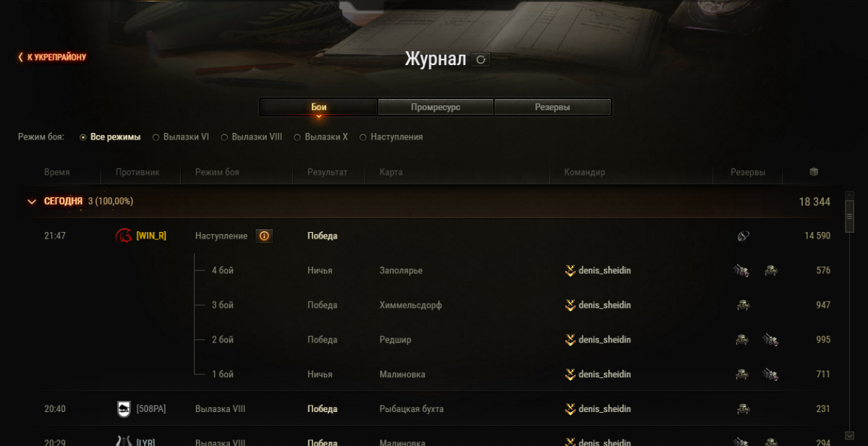Refresh the journal with the reload icon
This screenshot has width=868, height=446.
480,59
